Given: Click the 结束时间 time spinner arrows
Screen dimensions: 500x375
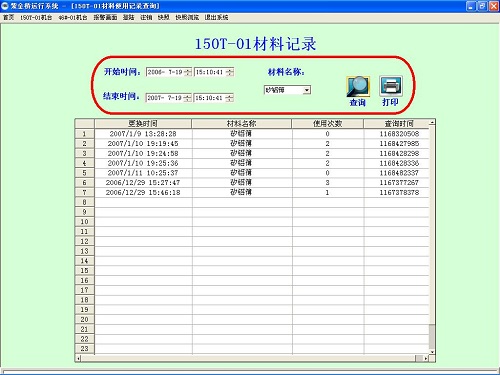Looking at the screenshot, I should coord(230,98).
